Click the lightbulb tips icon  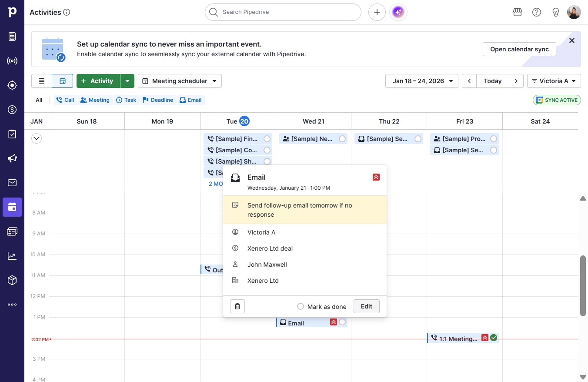556,12
